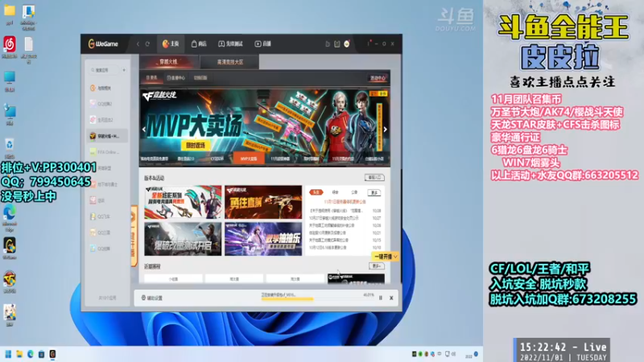Image resolution: width=644 pixels, height=362 pixels.
Task: Show next banner with right arrow
Action: coord(386,130)
